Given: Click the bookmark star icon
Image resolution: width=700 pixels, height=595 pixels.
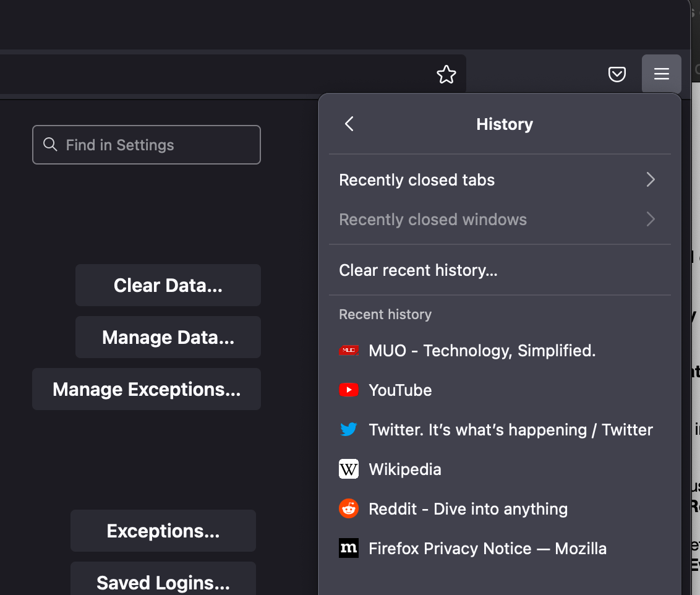Looking at the screenshot, I should coord(446,75).
